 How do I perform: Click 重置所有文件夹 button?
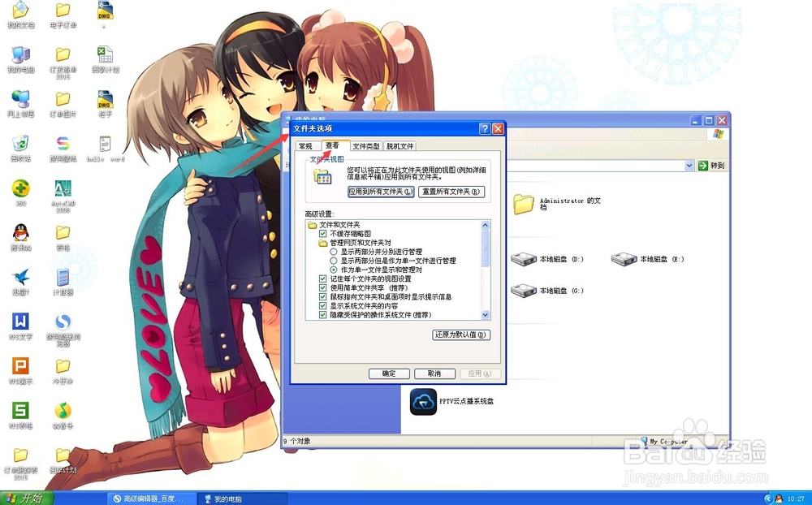coord(451,192)
